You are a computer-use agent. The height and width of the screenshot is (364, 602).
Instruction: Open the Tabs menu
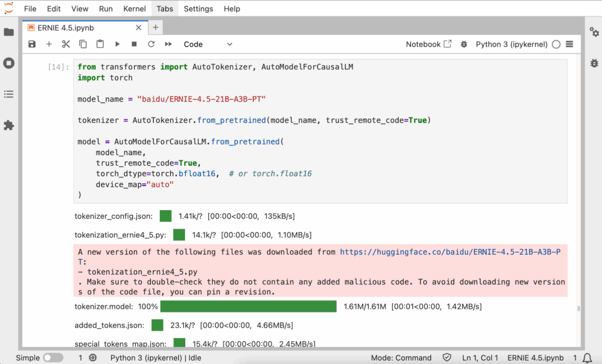tap(165, 8)
